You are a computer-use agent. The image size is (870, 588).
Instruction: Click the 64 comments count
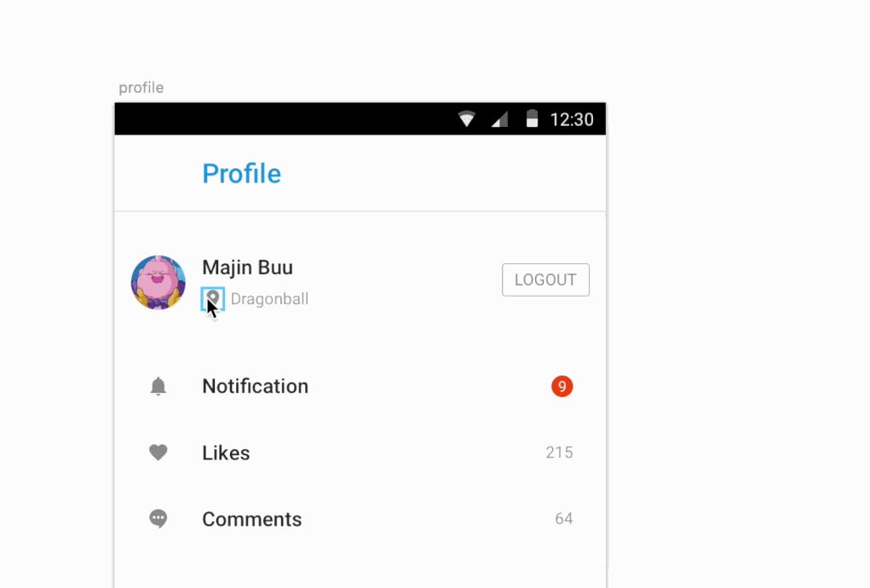(x=563, y=518)
